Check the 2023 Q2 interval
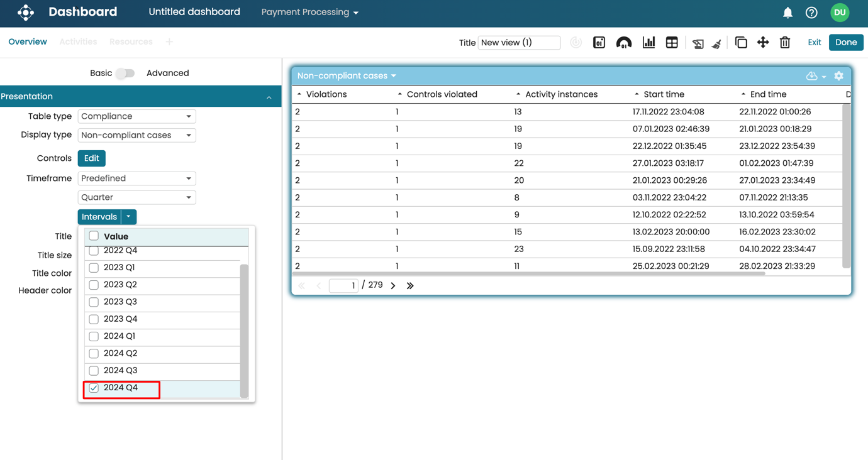Screen dimensions: 868x460 tap(94, 285)
